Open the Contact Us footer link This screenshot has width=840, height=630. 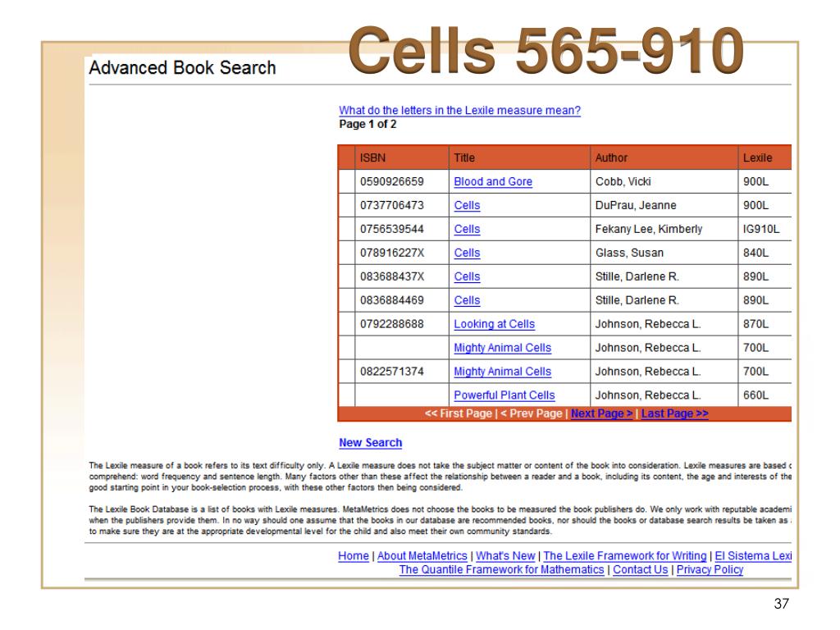(640, 570)
